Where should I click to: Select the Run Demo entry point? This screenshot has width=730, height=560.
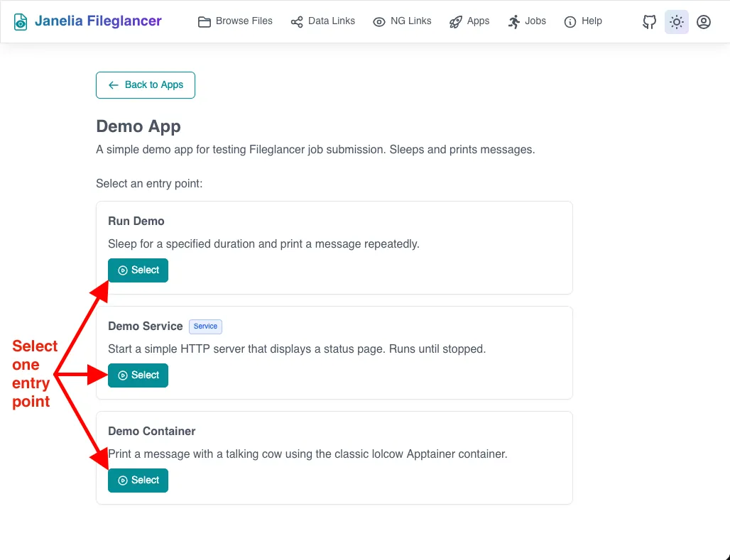[x=138, y=270]
